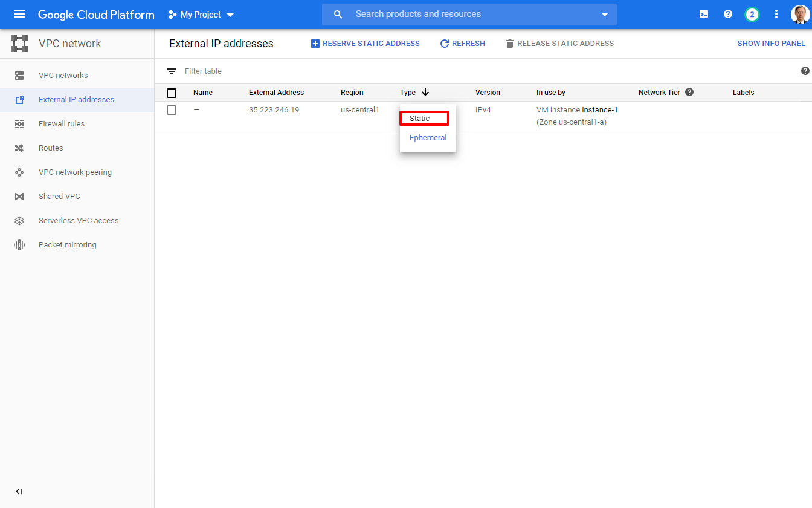Click the REFRESH button
Image resolution: width=812 pixels, height=508 pixels.
click(x=462, y=44)
